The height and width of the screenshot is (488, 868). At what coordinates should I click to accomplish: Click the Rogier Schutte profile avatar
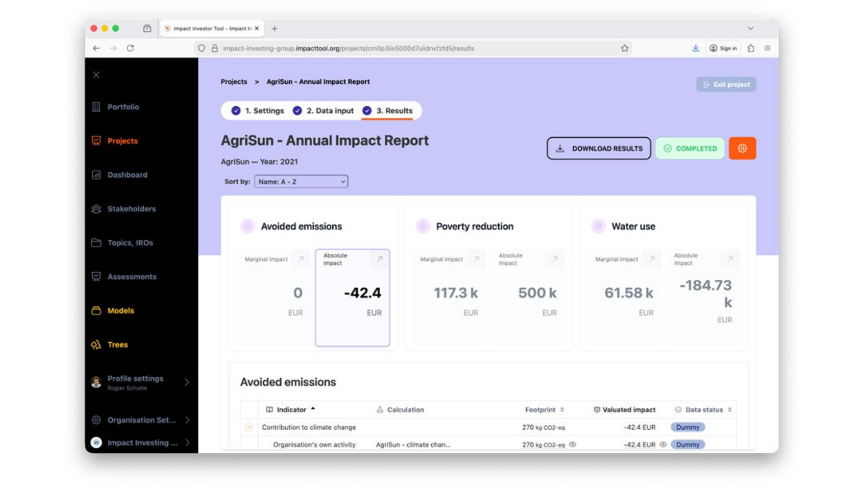click(x=96, y=382)
